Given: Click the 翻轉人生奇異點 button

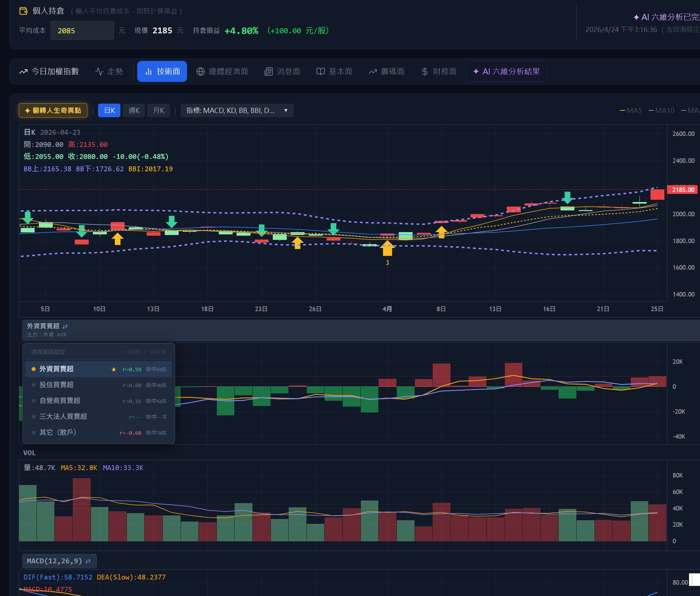Looking at the screenshot, I should click(53, 110).
